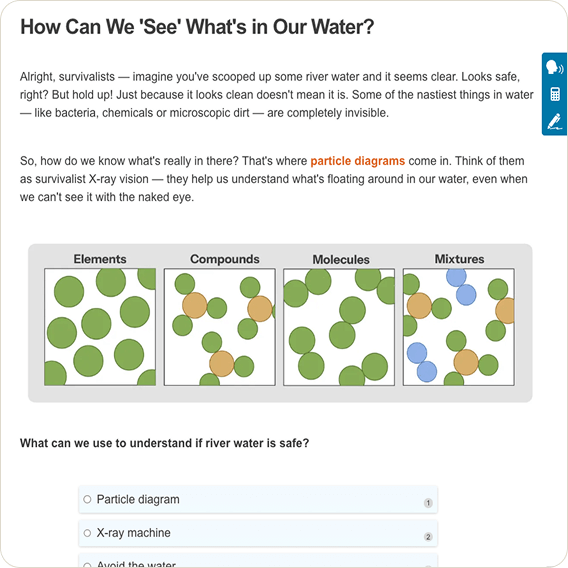Screen dimensions: 568x568
Task: Click the Elements particle diagram box
Action: (100, 327)
